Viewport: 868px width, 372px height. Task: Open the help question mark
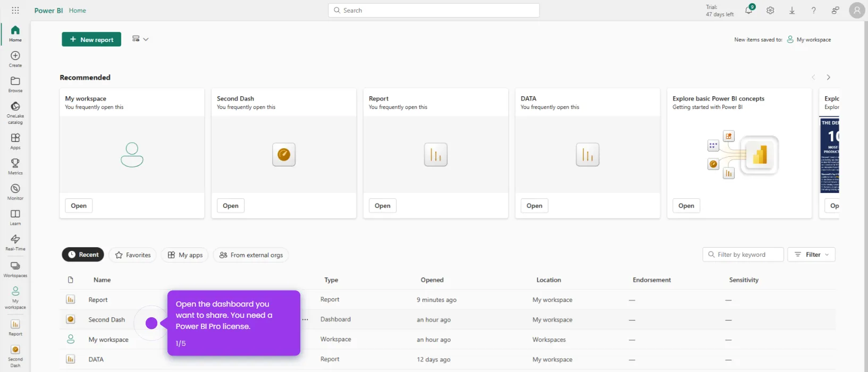pyautogui.click(x=814, y=10)
